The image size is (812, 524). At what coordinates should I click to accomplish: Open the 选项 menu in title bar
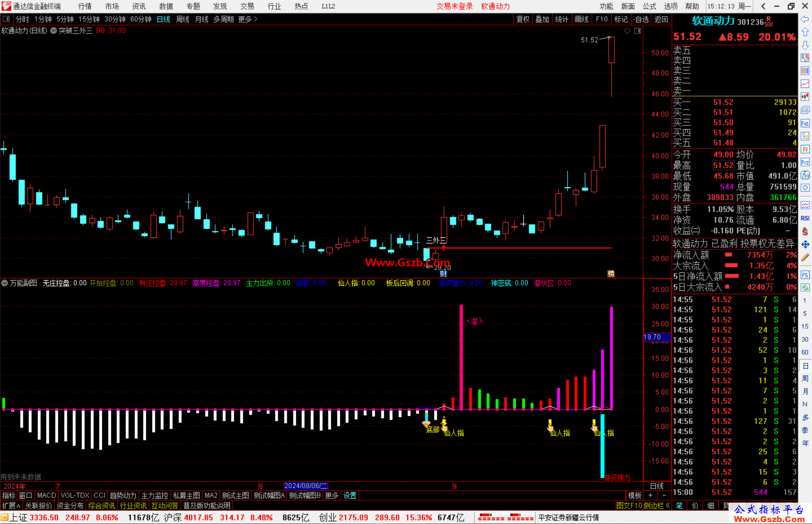(x=671, y=6)
